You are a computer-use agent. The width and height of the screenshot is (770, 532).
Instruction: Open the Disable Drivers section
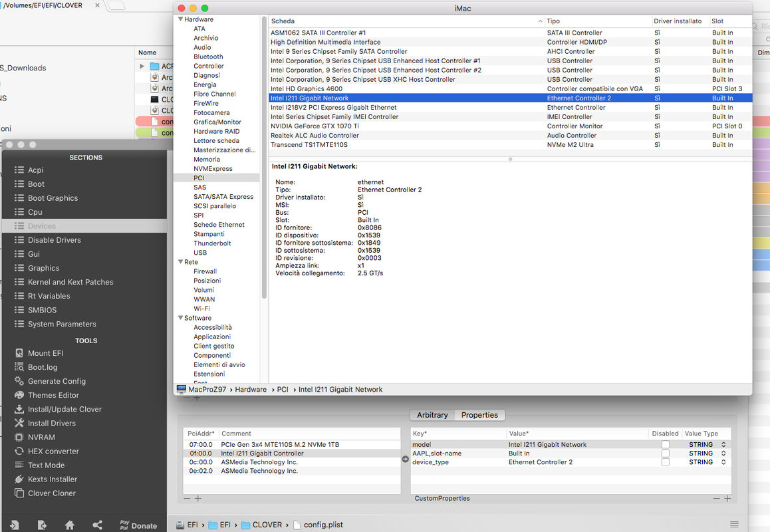tap(54, 240)
